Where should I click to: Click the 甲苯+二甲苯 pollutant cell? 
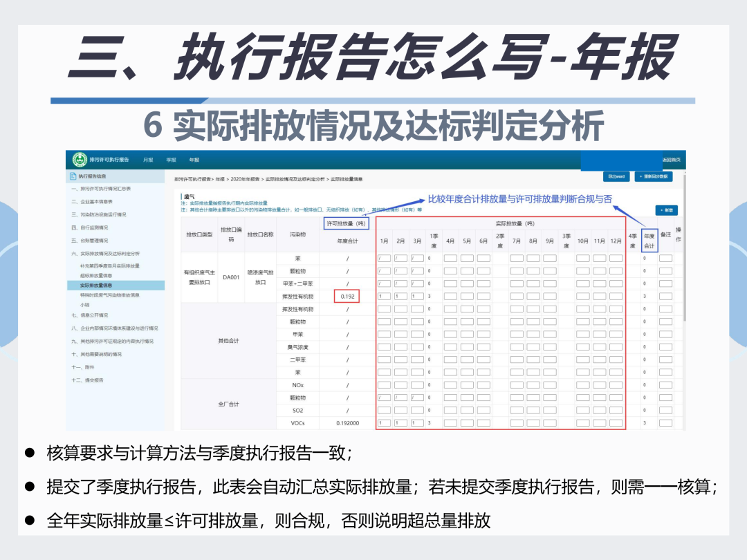(297, 283)
